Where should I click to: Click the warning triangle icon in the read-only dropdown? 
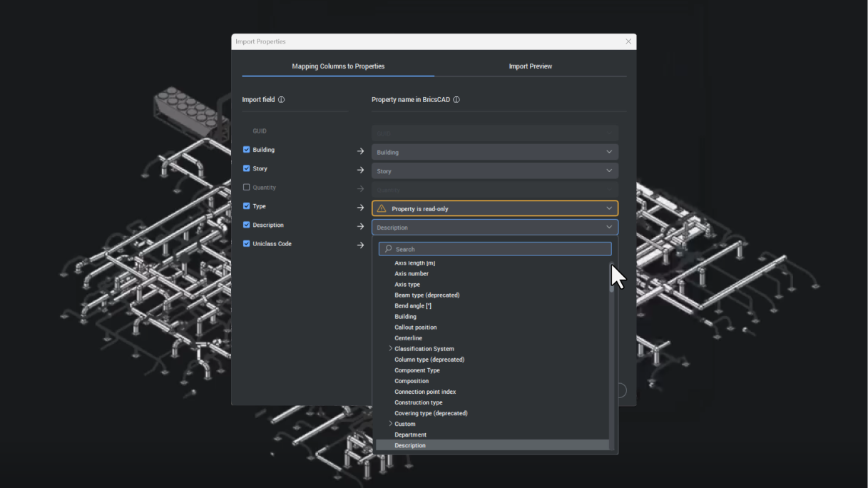coord(382,209)
